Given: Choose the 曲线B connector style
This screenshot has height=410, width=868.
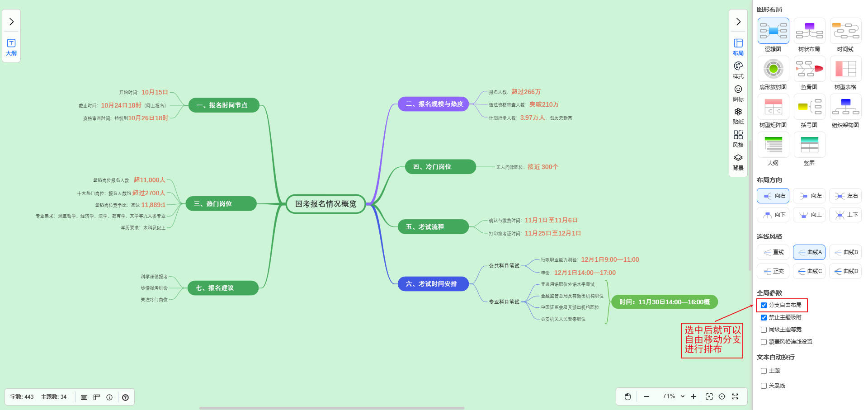Looking at the screenshot, I should pos(845,252).
